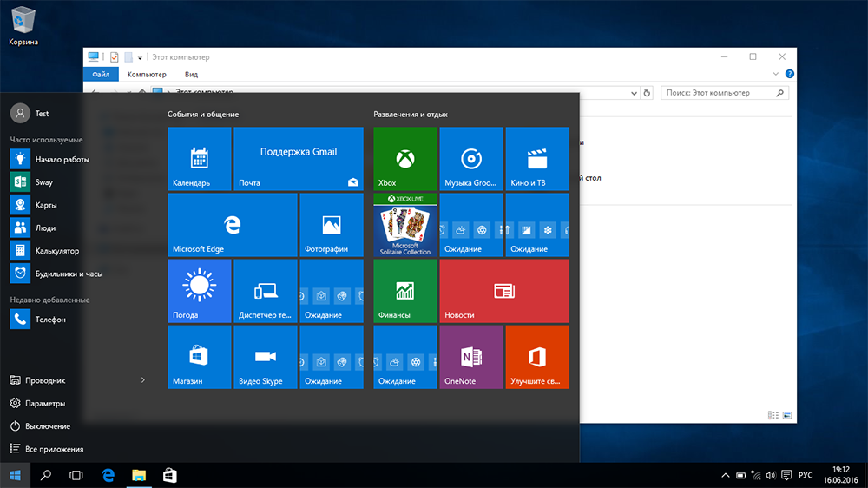The height and width of the screenshot is (488, 868).
Task: Open Видео Skype tile
Action: 266,357
